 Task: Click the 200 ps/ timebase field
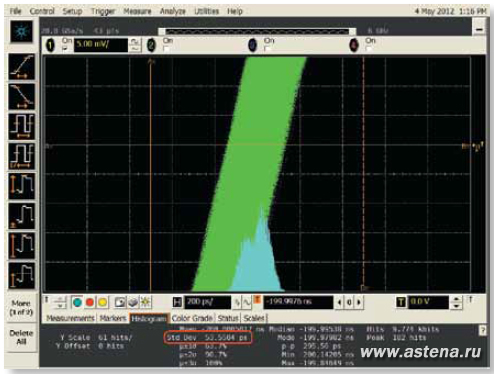[208, 302]
